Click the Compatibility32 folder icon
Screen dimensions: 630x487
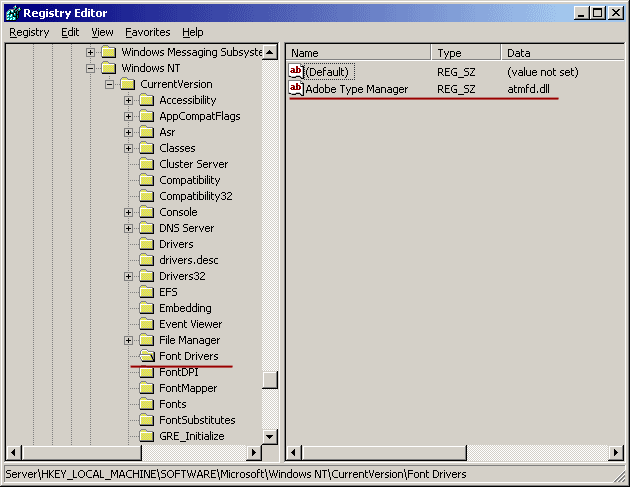pyautogui.click(x=147, y=196)
